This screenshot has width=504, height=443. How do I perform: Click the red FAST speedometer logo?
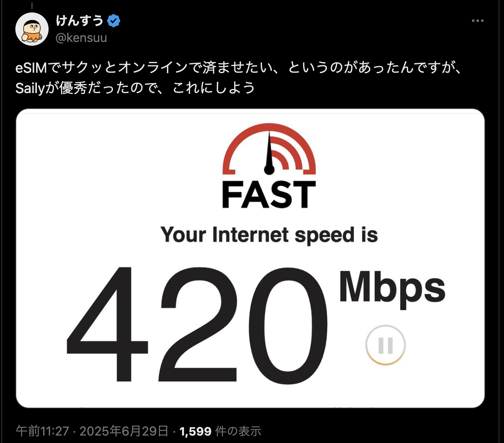click(x=269, y=149)
